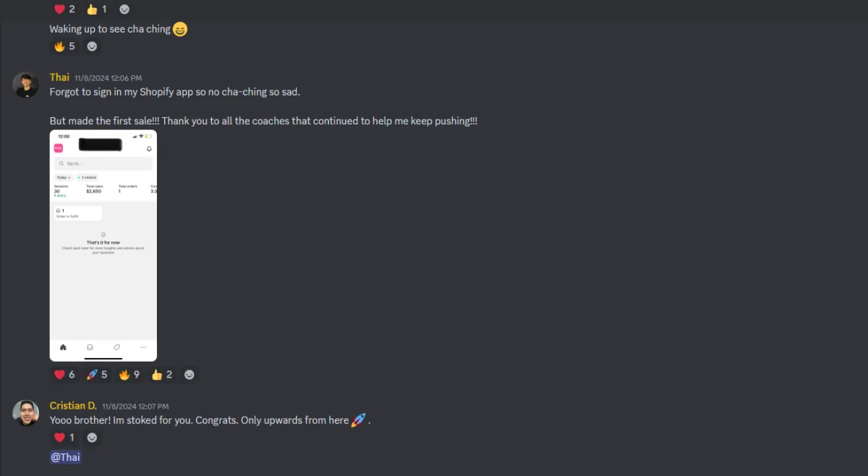Open add reaction picker beside heart 1
The width and height of the screenshot is (868, 476).
point(92,438)
